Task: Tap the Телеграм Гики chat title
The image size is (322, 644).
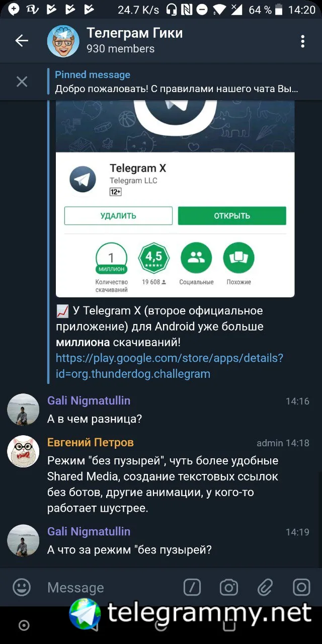Action: tap(134, 33)
